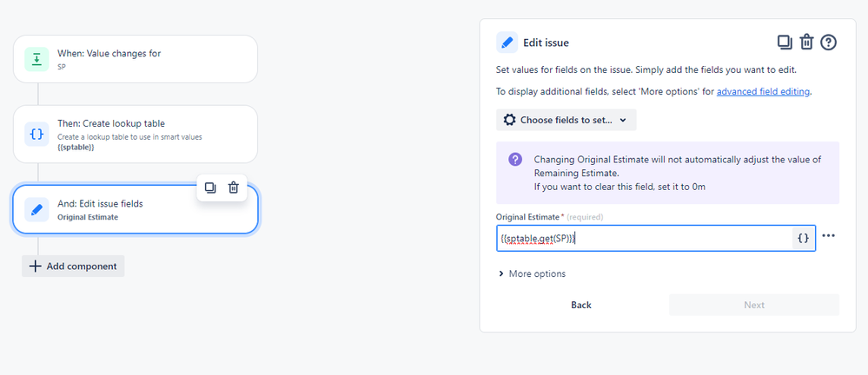
Task: Open Choose fields to set dropdown
Action: (x=566, y=120)
